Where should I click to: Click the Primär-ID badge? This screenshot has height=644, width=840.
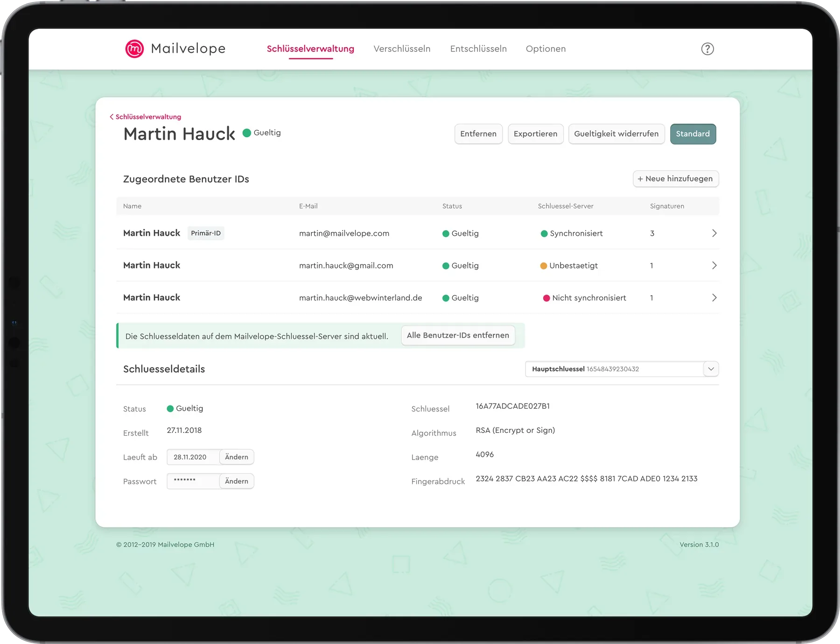coord(206,233)
